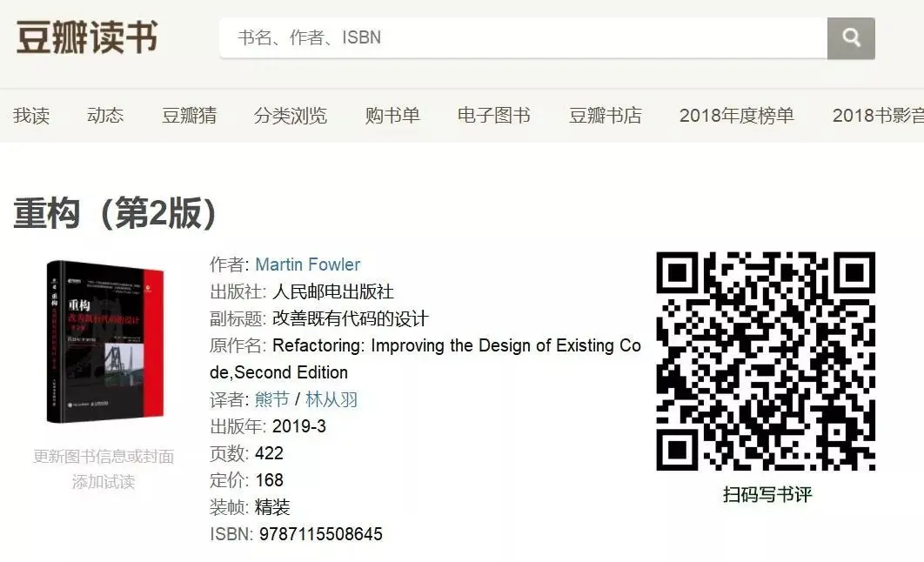This screenshot has height=562, width=924.
Task: Click 更新图书信息或封面 link
Action: click(x=104, y=457)
